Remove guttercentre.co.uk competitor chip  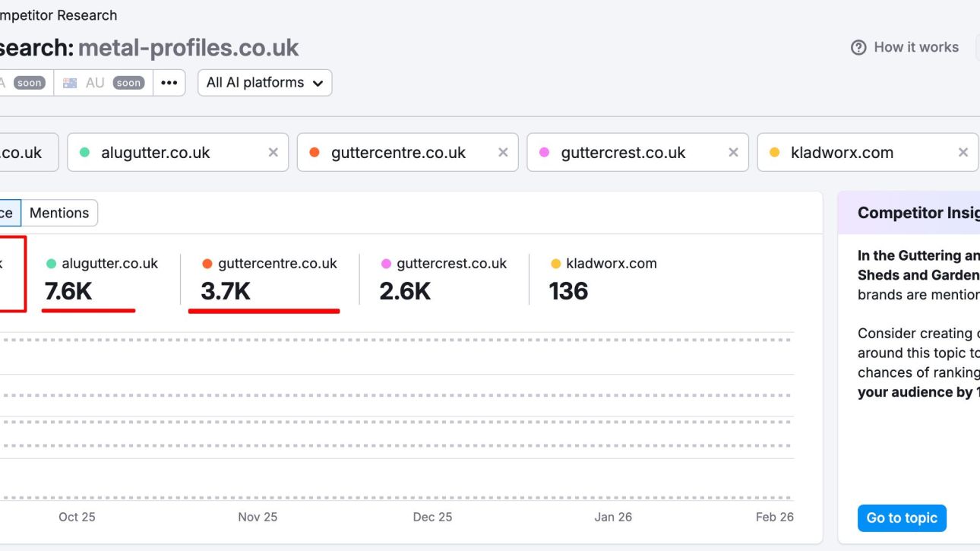pos(503,153)
